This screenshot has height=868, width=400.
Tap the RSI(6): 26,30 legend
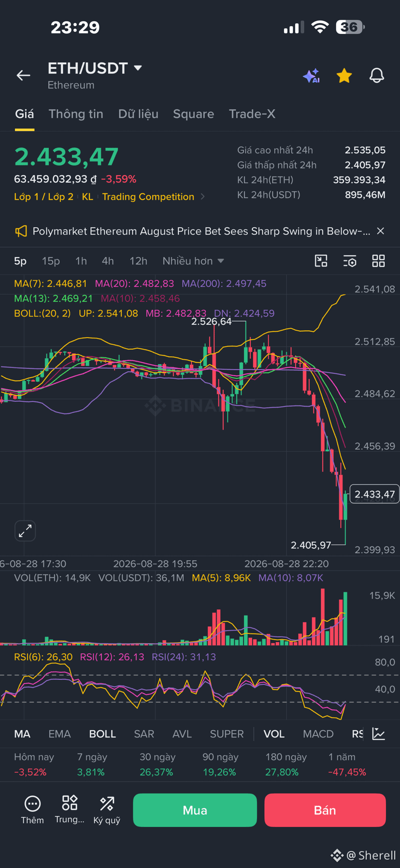tap(43, 657)
